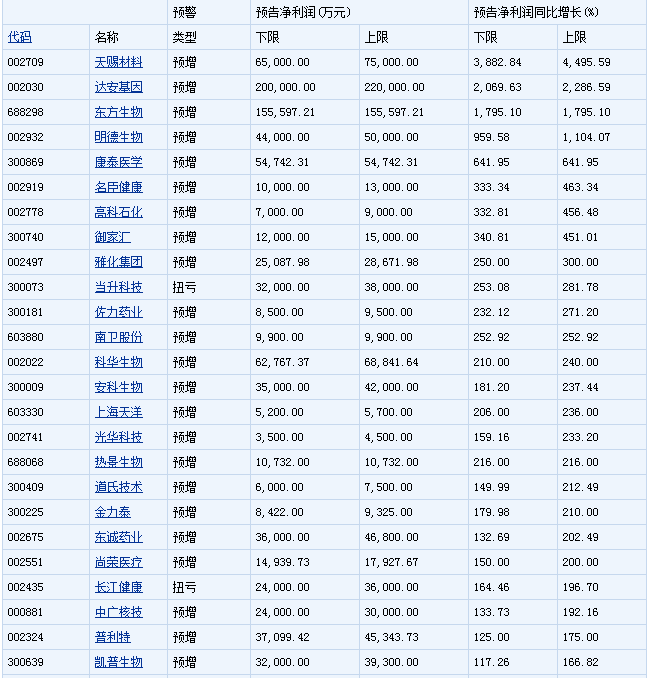Select the value 62,767.37
650x678 pixels.
282,362
